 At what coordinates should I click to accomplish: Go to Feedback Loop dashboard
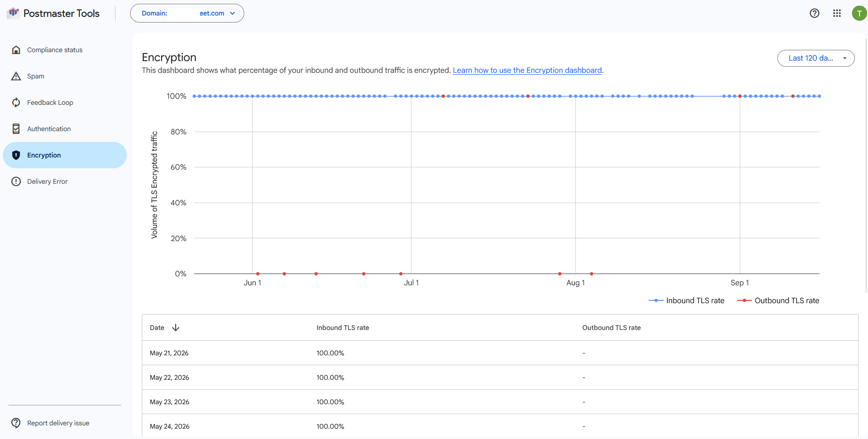65,102
